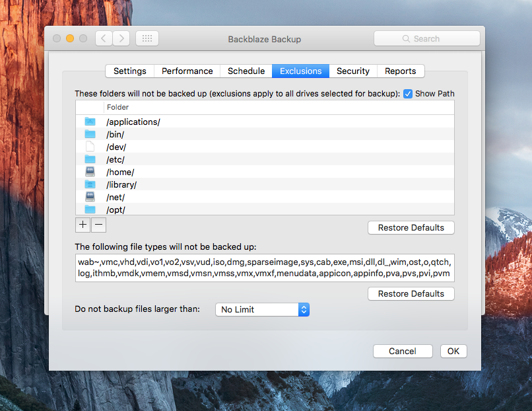Minimize window with the yellow button
532x411 pixels.
point(70,38)
